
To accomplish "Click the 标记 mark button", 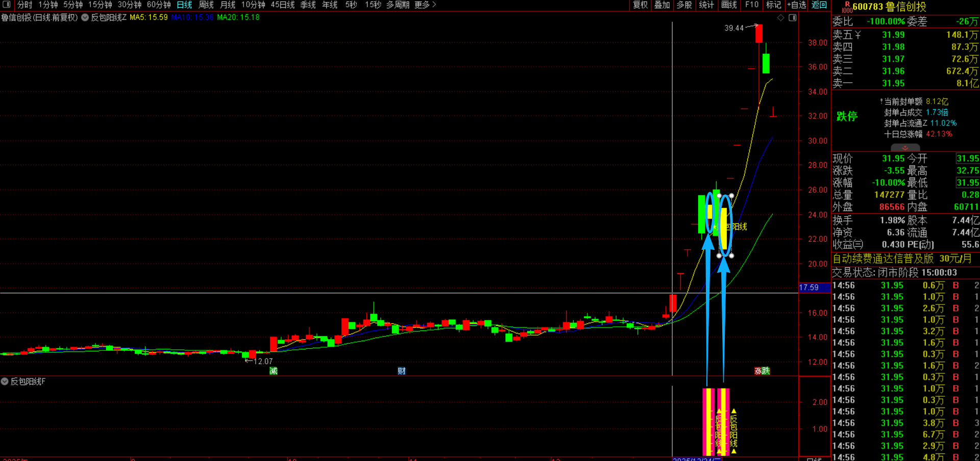I will click(x=773, y=5).
